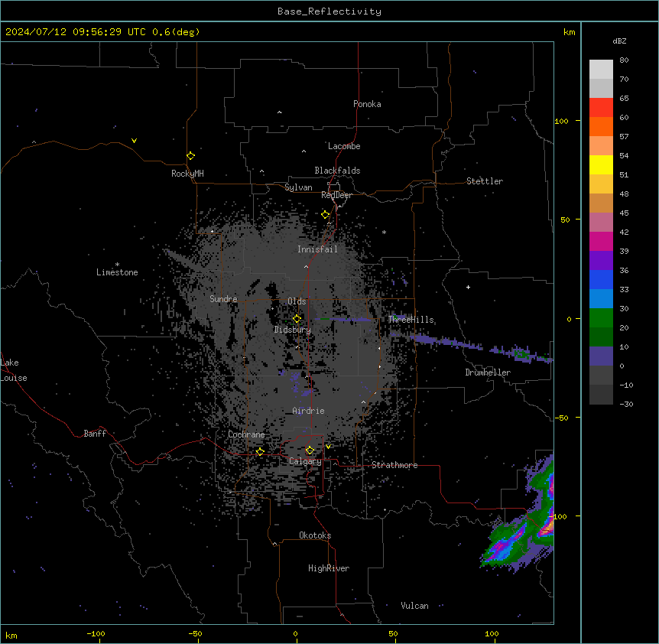Pick the red 65 dBZ legend swatch
This screenshot has height=644, width=659.
pyautogui.click(x=601, y=107)
